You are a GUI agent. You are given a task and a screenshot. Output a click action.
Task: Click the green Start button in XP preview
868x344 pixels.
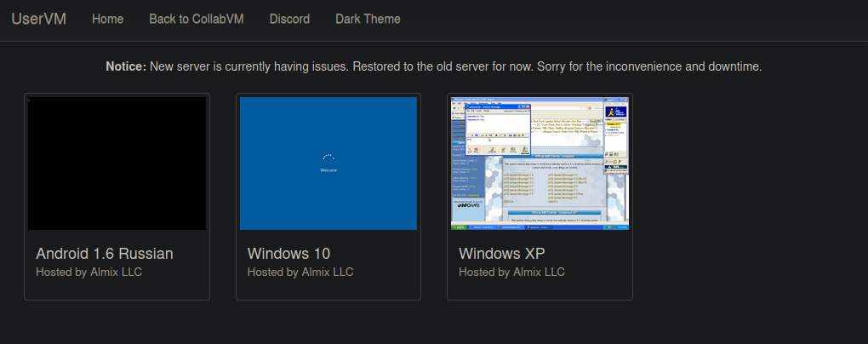pyautogui.click(x=460, y=227)
